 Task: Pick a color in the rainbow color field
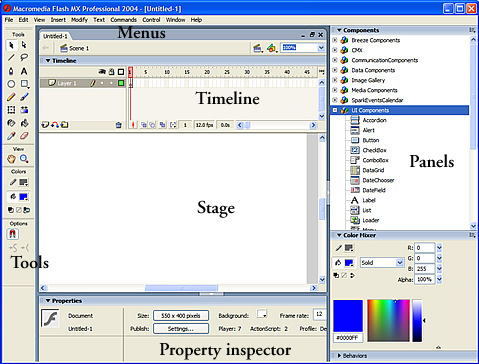(x=388, y=320)
